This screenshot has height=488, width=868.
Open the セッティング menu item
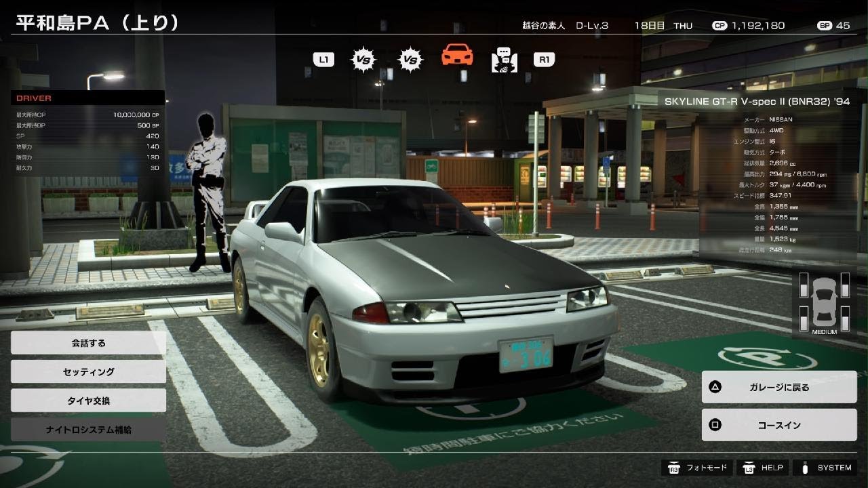coord(88,371)
